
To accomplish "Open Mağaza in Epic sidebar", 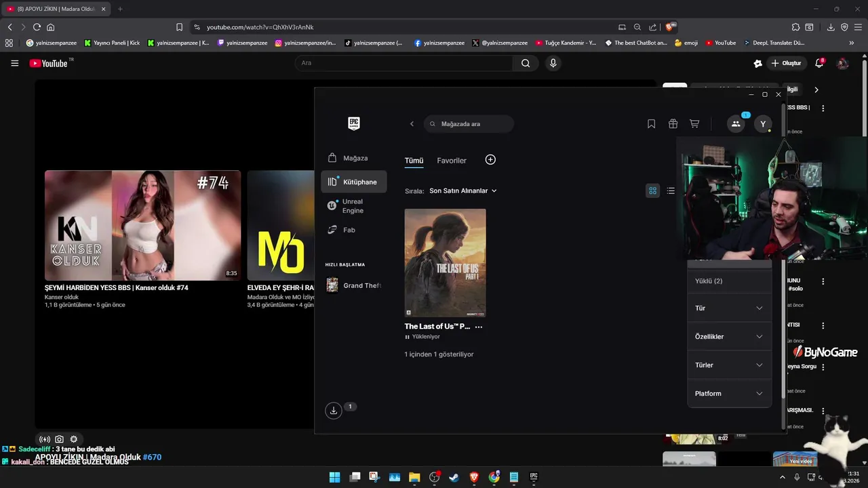I will tap(354, 158).
